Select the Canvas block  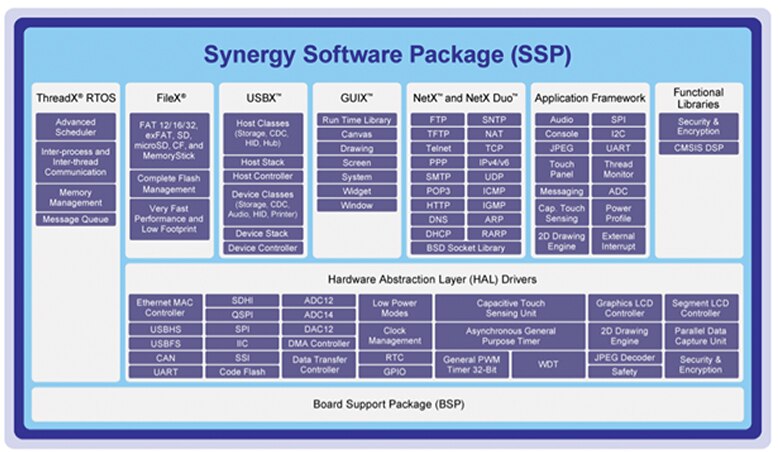click(357, 134)
